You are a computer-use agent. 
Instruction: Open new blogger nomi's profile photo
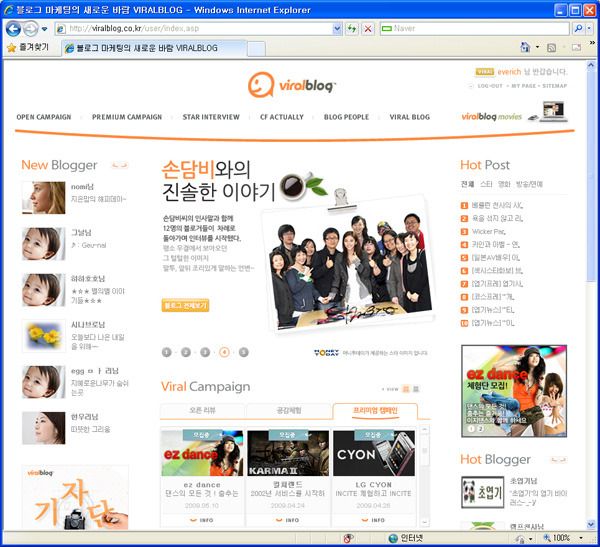click(x=44, y=198)
